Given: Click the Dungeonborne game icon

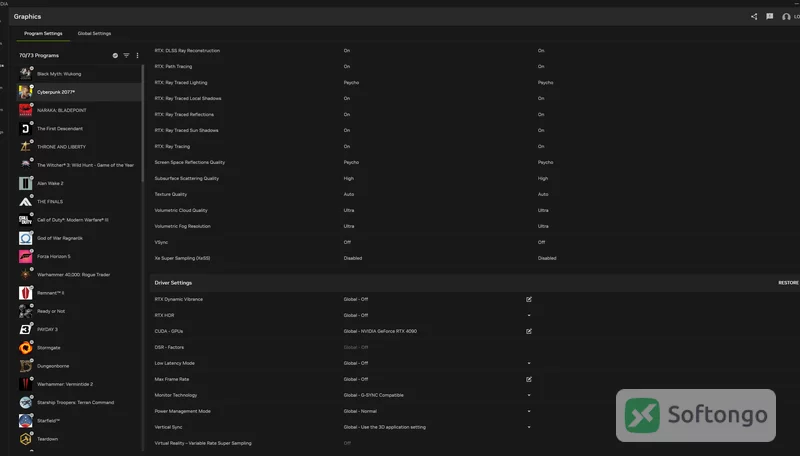Looking at the screenshot, I should 26,366.
